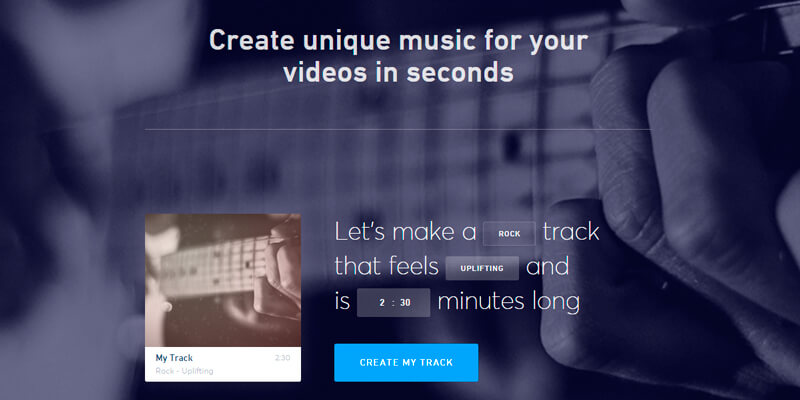Viewport: 800px width, 400px height.
Task: Click the My Track title on the card
Action: click(x=174, y=358)
